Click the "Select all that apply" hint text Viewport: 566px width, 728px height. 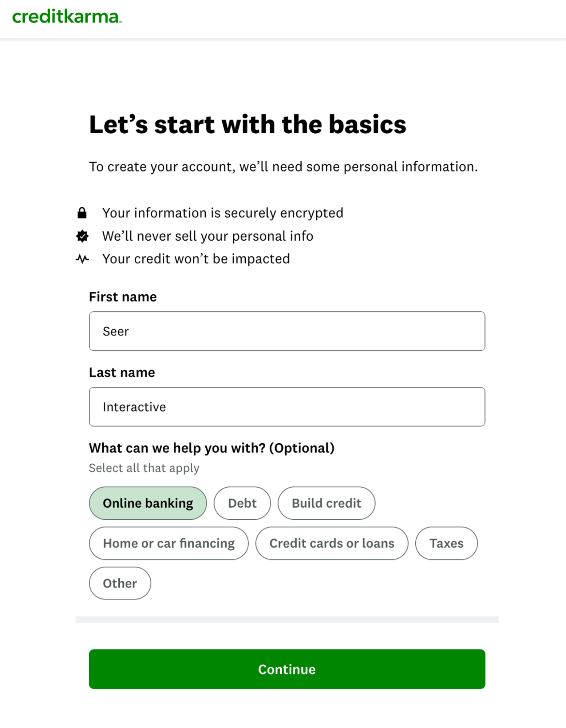(x=144, y=468)
